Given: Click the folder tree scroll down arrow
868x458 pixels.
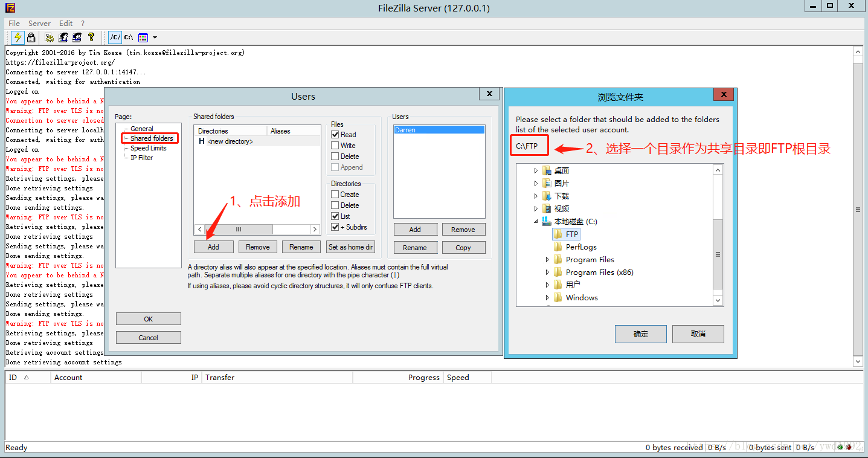Looking at the screenshot, I should [718, 300].
